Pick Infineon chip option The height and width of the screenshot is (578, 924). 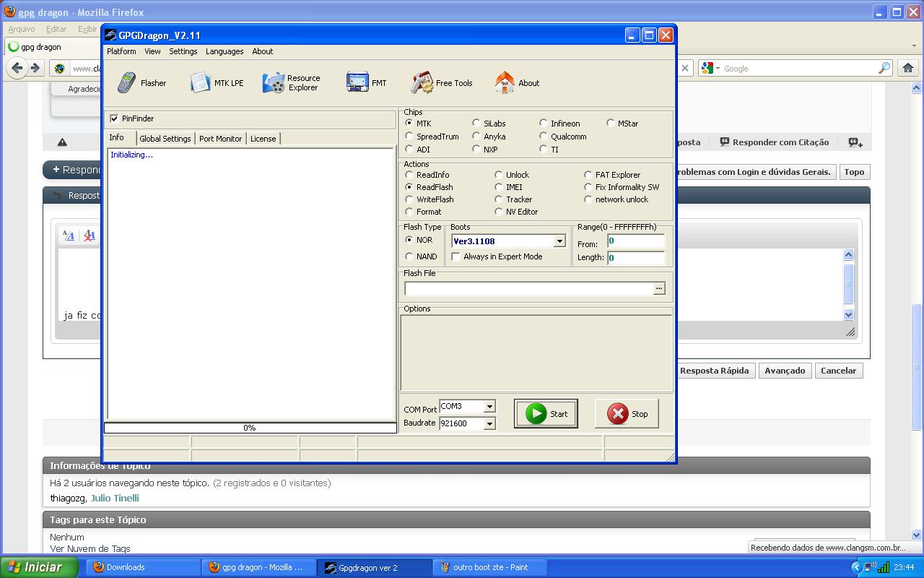click(x=544, y=124)
